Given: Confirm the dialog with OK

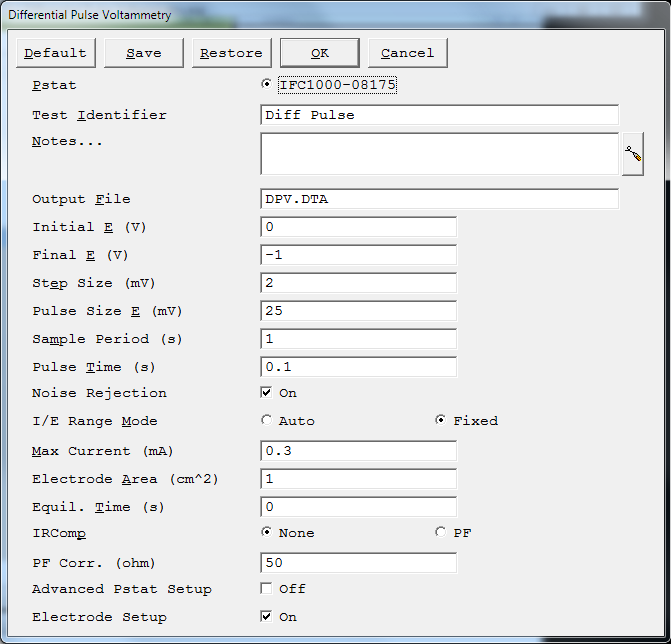Looking at the screenshot, I should pyautogui.click(x=320, y=53).
